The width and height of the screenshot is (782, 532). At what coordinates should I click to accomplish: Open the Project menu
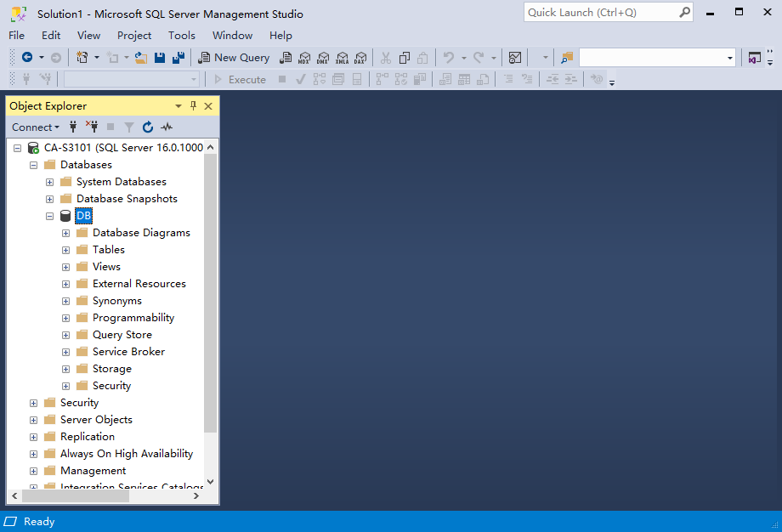[134, 36]
